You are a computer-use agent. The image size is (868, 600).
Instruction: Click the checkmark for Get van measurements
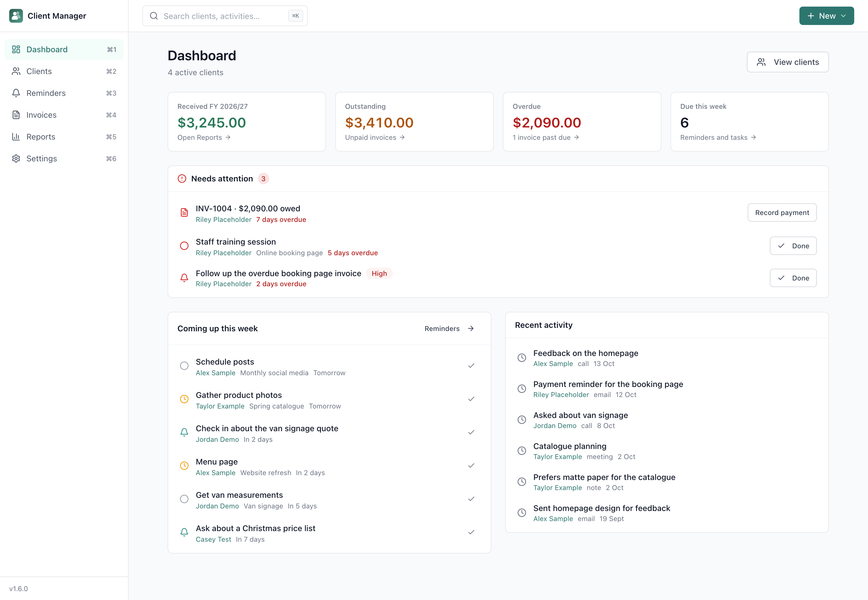pos(471,499)
